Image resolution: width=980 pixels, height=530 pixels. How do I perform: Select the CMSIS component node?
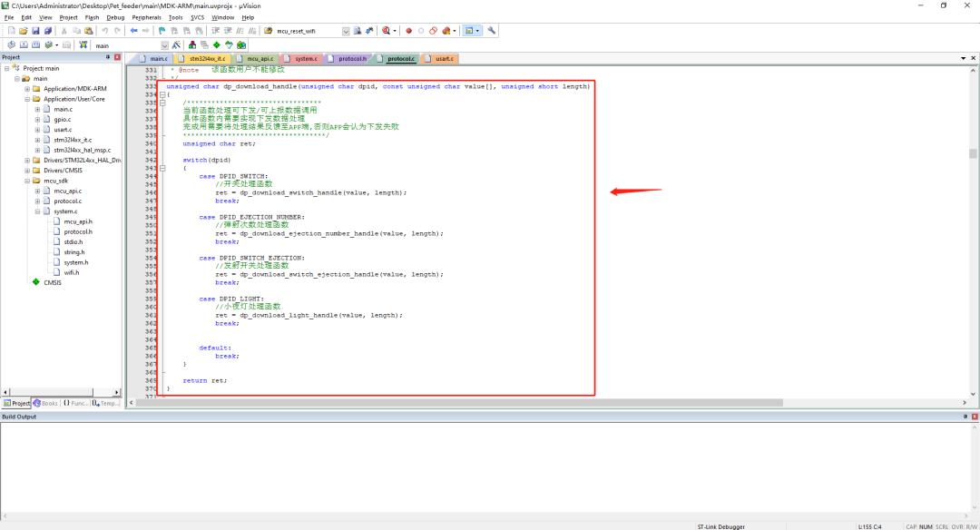pyautogui.click(x=53, y=282)
